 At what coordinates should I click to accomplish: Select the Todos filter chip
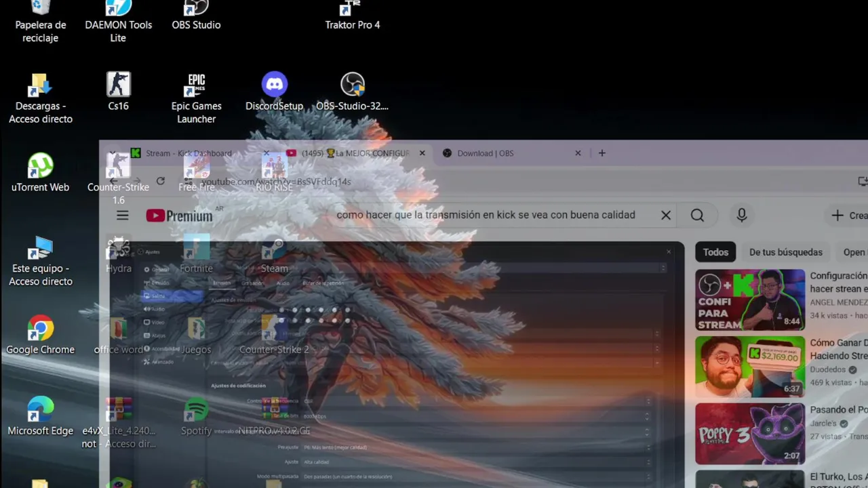(x=715, y=252)
